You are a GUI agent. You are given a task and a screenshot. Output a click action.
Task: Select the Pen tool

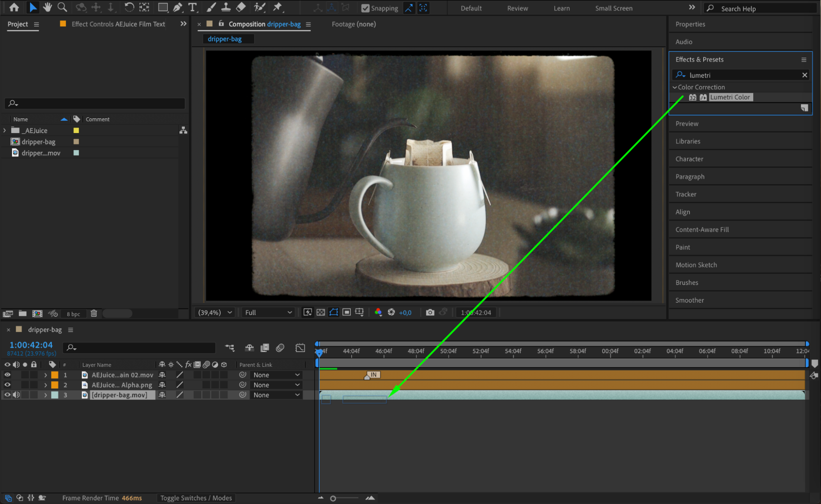coord(177,7)
